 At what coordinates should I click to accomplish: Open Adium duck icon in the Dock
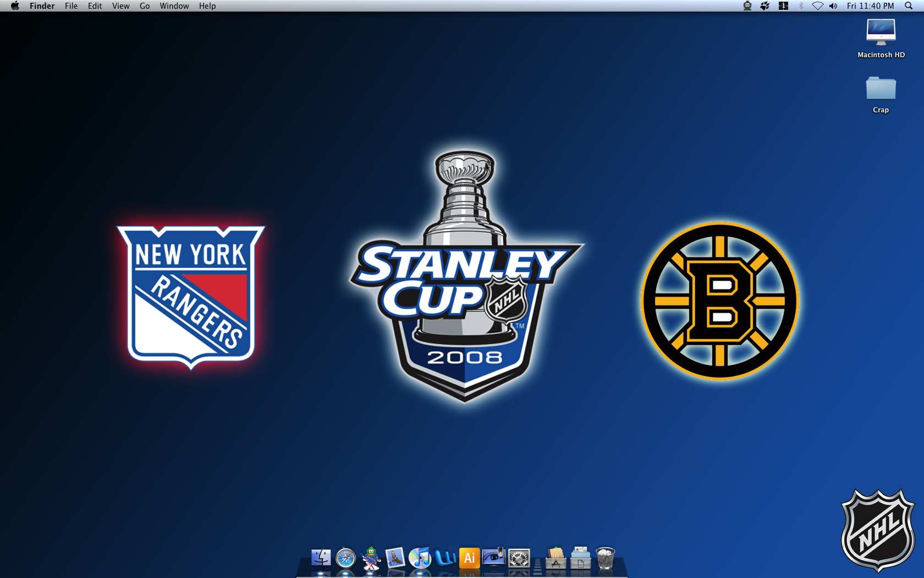click(x=371, y=558)
